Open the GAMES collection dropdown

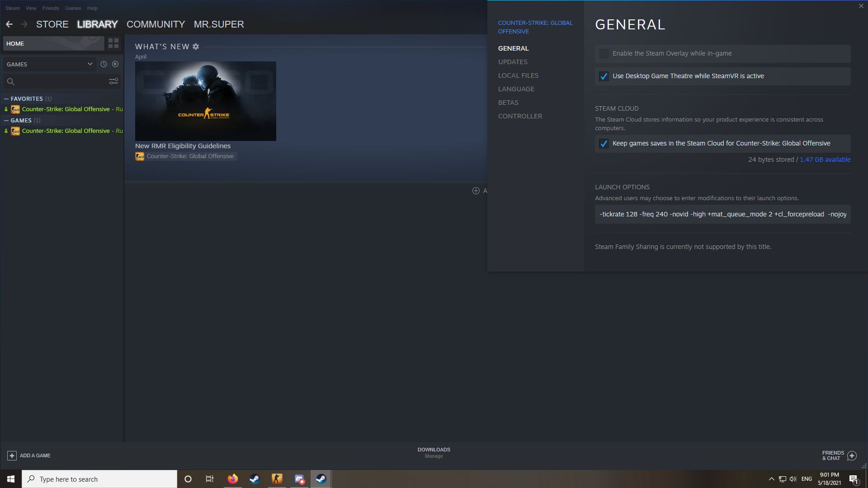[90, 64]
